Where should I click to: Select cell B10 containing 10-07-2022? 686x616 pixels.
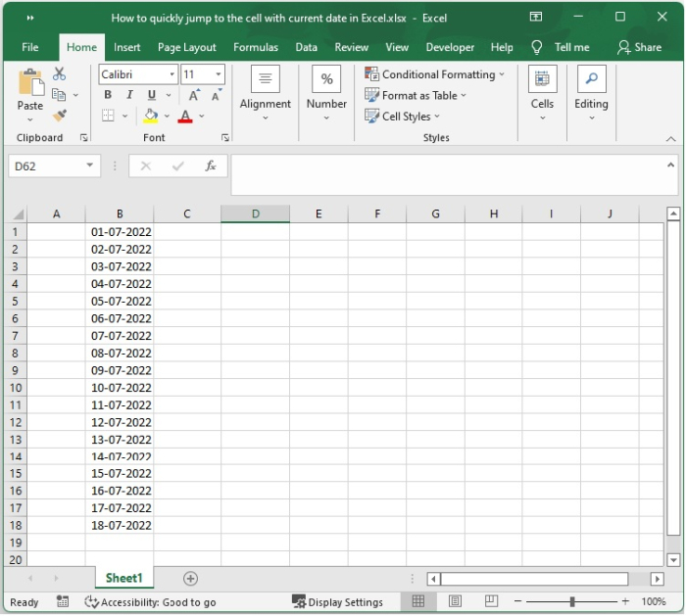[x=120, y=388]
